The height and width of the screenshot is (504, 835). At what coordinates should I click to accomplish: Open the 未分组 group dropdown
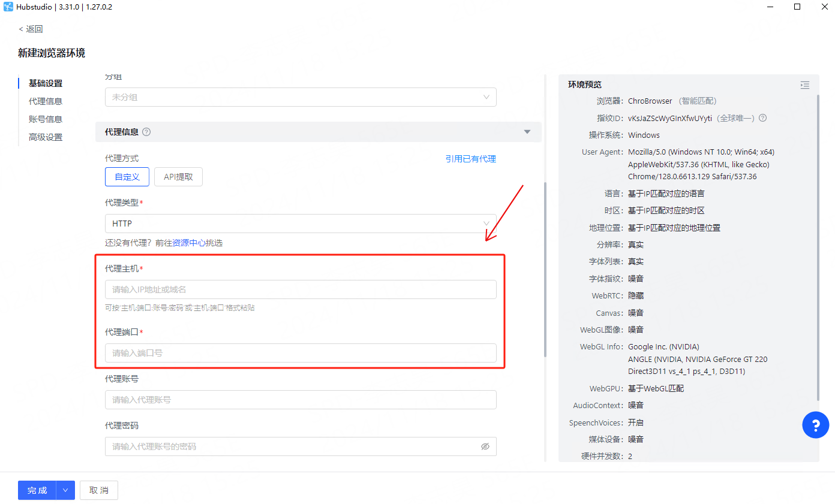coord(300,97)
